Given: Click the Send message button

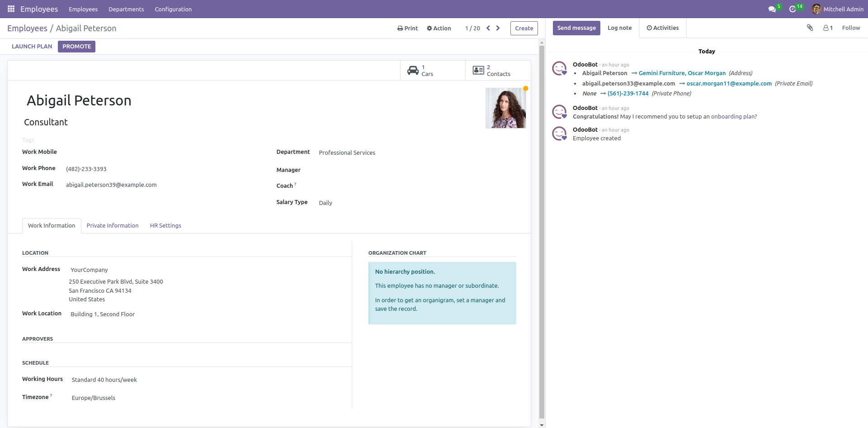Looking at the screenshot, I should [x=576, y=28].
